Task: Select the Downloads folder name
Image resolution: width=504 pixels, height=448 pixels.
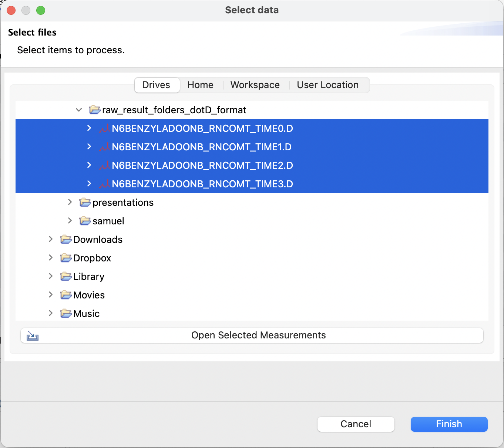Action: coord(98,240)
